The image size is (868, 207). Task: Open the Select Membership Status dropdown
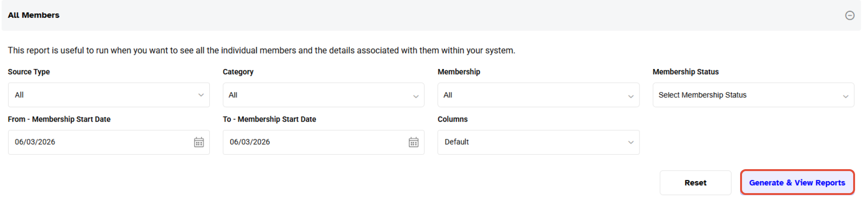tap(746, 95)
